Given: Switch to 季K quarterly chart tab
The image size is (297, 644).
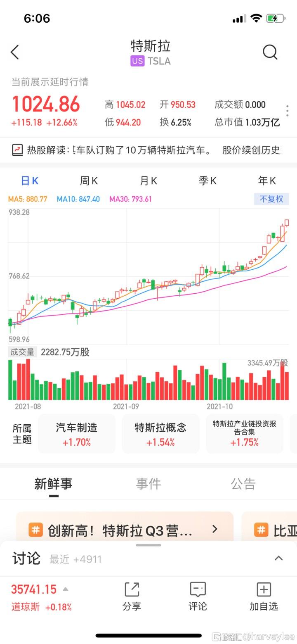Looking at the screenshot, I should point(208,181).
